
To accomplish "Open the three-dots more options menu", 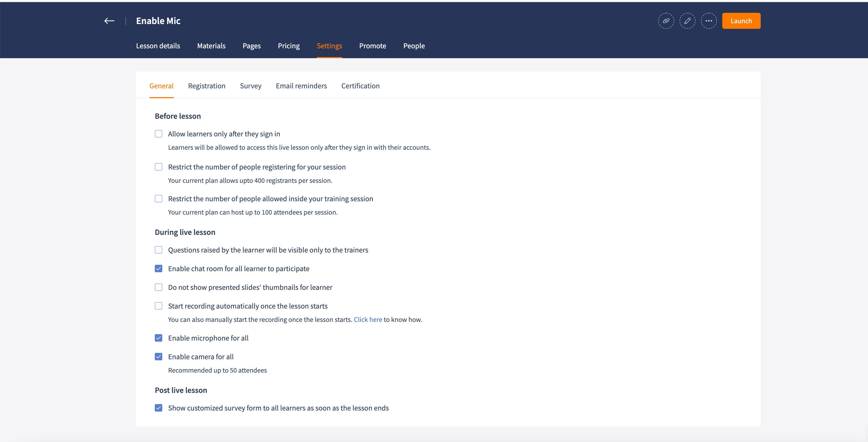I will click(x=709, y=21).
